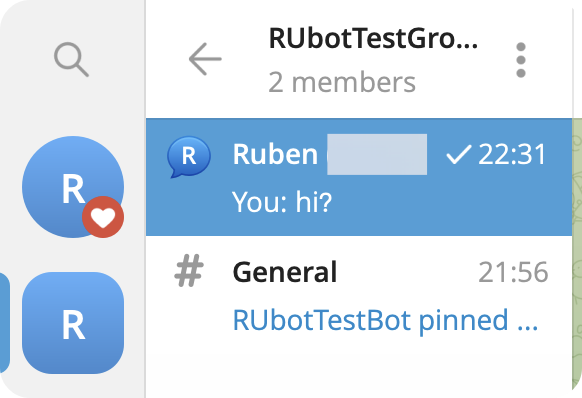Click the sent checkmark beside 22:31
The image size is (582, 398).
459,154
